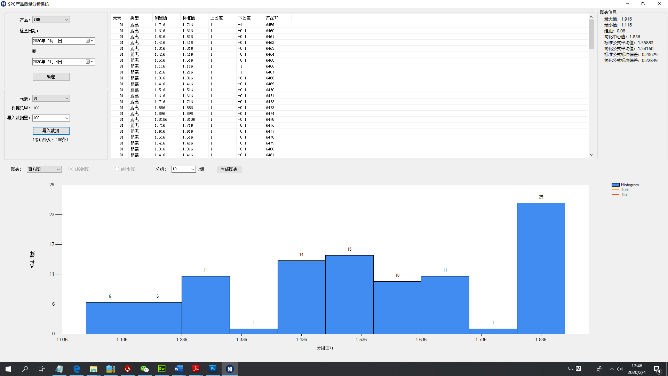The height and width of the screenshot is (376, 668).
Task: Open File Explorer from the taskbar
Action: 93,369
